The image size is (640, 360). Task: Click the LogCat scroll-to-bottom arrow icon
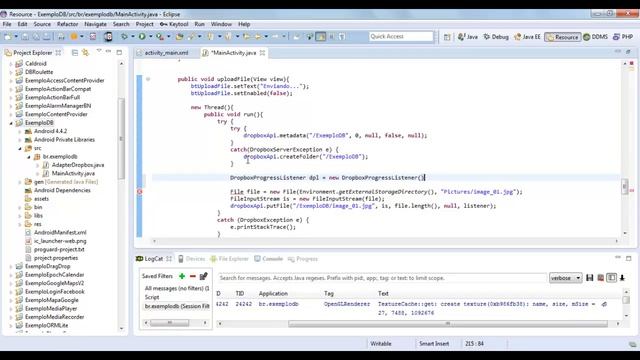pos(622,278)
